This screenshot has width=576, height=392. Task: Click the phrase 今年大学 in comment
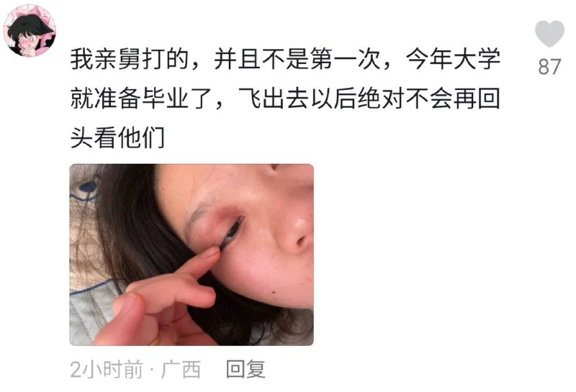coord(453,59)
